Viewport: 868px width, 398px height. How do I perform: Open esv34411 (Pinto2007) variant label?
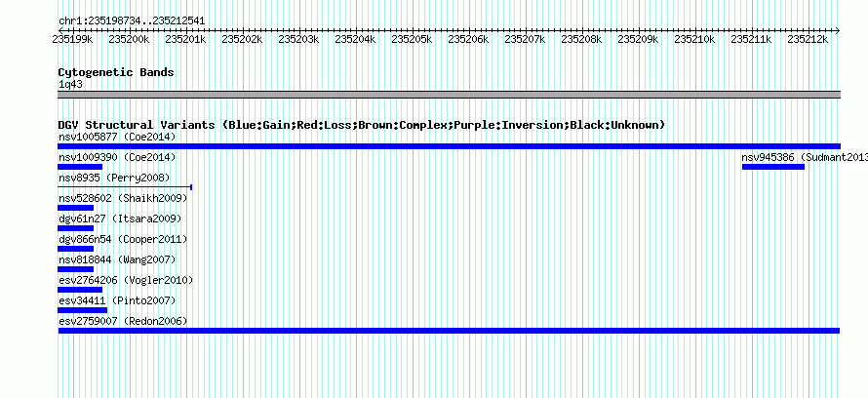(x=117, y=300)
